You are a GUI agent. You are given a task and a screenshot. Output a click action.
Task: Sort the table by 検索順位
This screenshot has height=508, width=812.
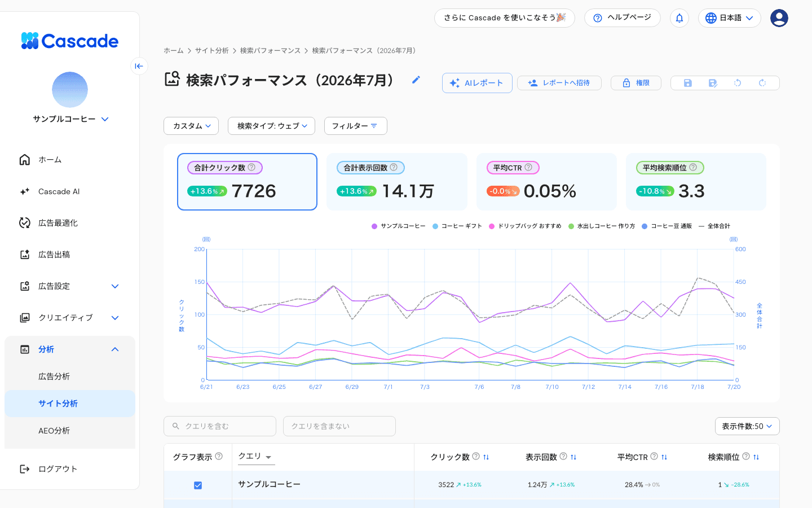[x=756, y=457]
